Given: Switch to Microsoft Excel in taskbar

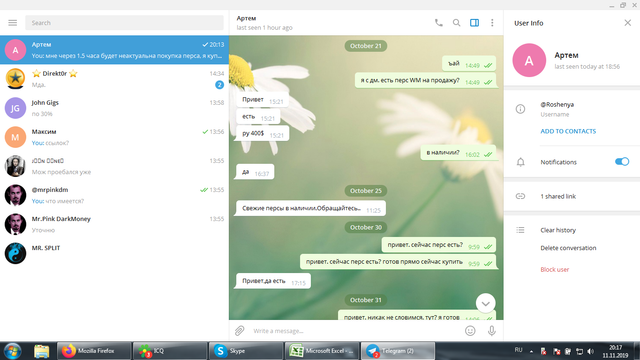Looking at the screenshot, I should pos(322,351).
